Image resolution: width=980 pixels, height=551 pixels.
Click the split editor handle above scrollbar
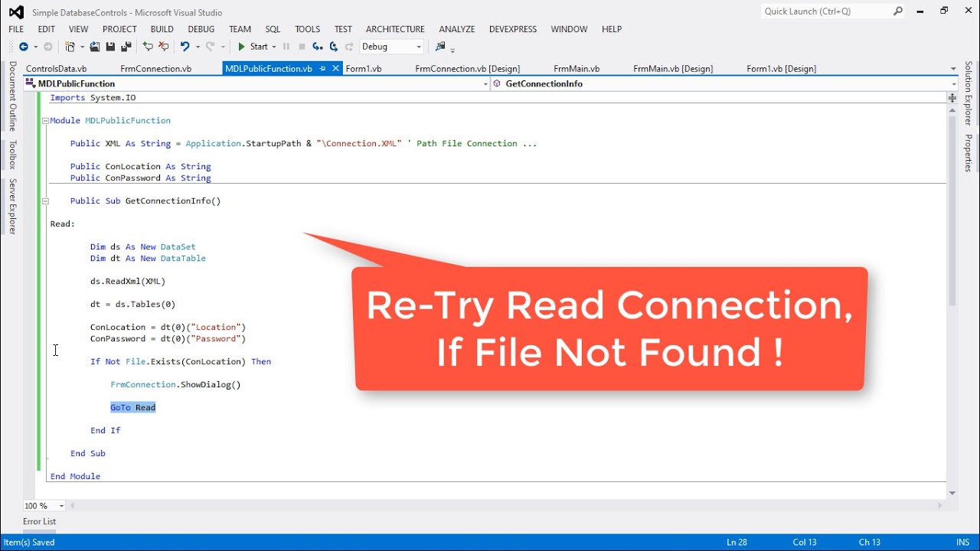tap(952, 98)
